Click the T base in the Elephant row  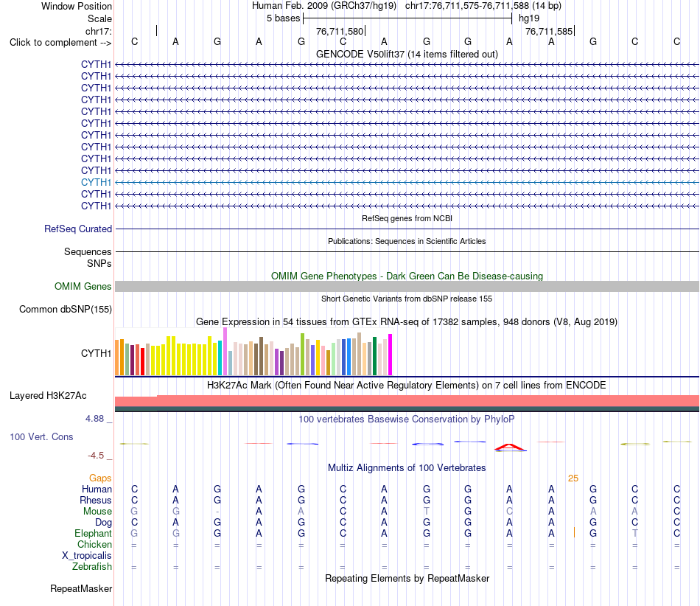click(x=635, y=533)
